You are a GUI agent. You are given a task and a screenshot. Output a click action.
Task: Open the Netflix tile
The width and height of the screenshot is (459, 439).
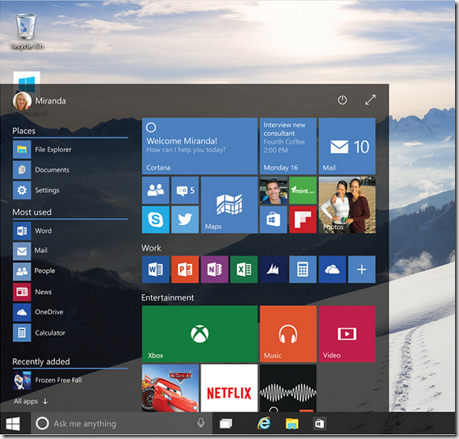pos(229,388)
